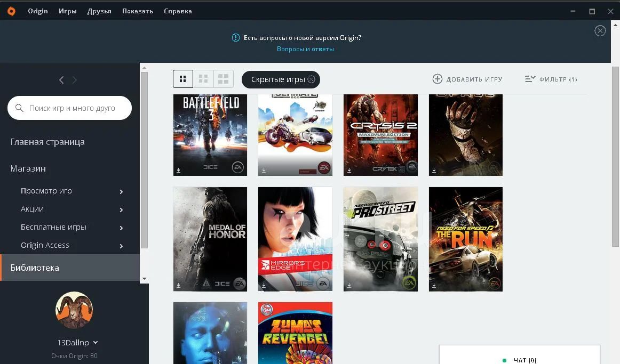Open the Origin menu

[x=37, y=11]
